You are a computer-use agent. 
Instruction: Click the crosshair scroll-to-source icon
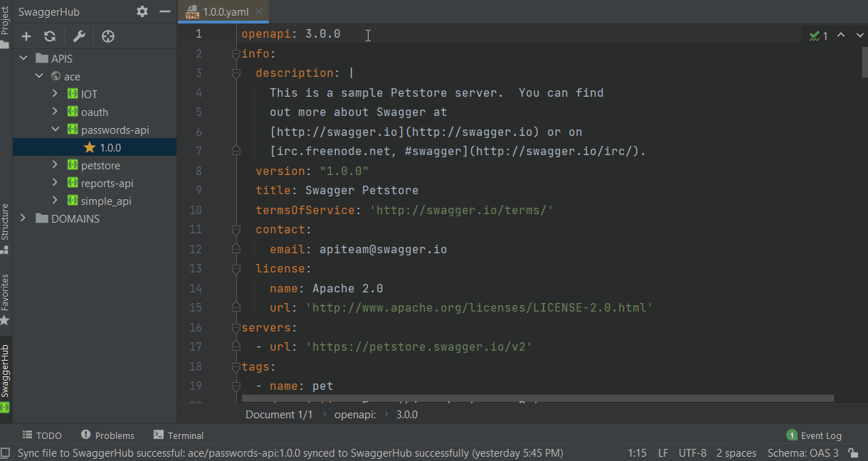108,36
